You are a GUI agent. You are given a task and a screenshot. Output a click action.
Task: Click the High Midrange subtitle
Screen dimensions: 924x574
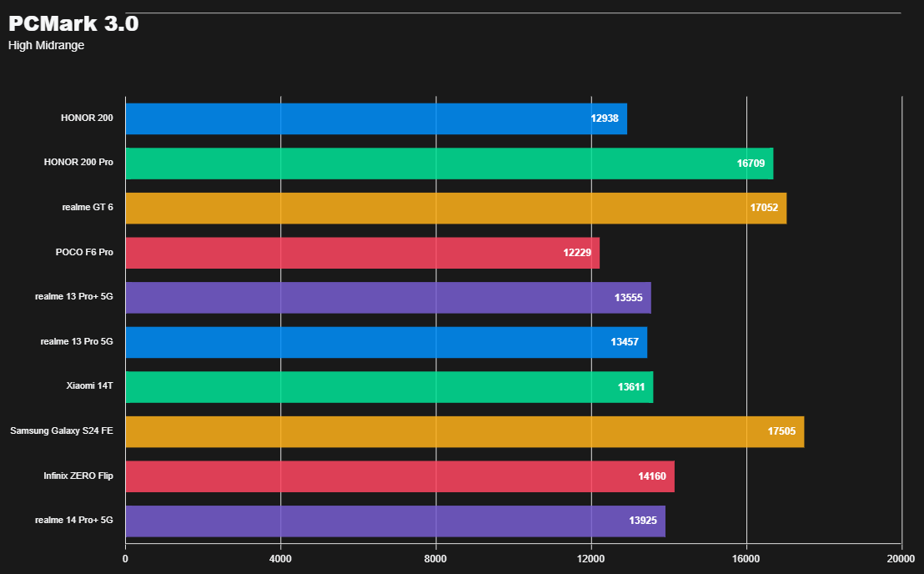pyautogui.click(x=46, y=46)
